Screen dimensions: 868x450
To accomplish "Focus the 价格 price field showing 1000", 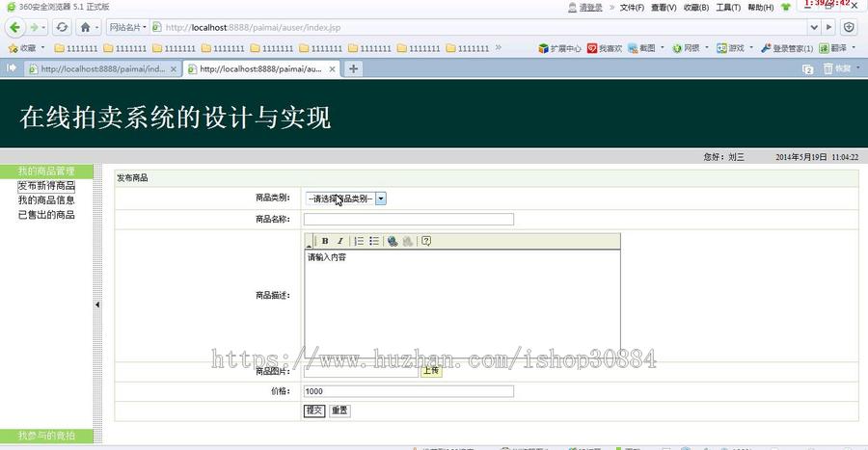I will click(x=409, y=391).
